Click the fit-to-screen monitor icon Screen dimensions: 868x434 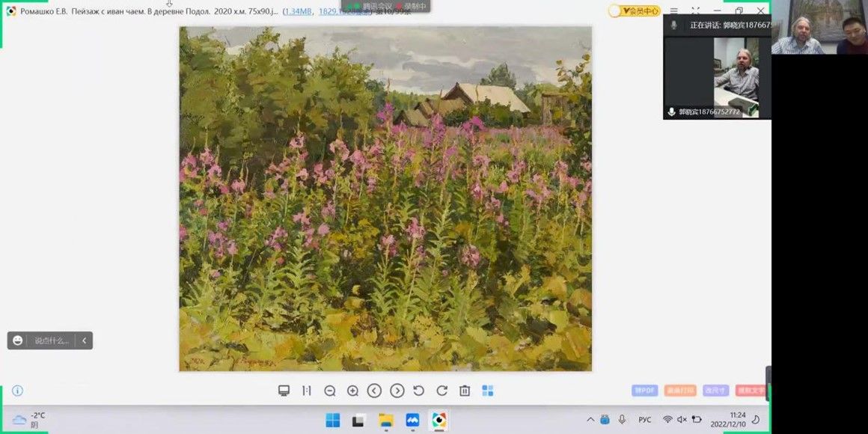(x=284, y=391)
